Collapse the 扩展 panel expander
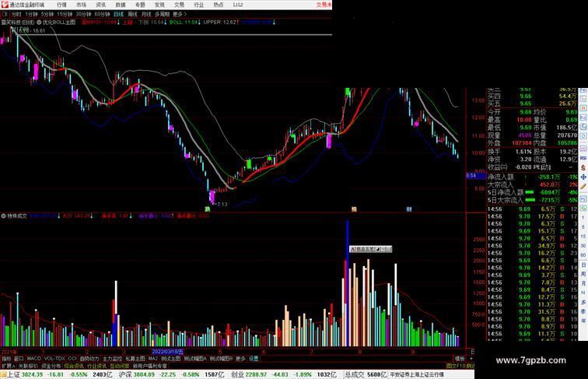The width and height of the screenshot is (588, 379). tap(8, 366)
